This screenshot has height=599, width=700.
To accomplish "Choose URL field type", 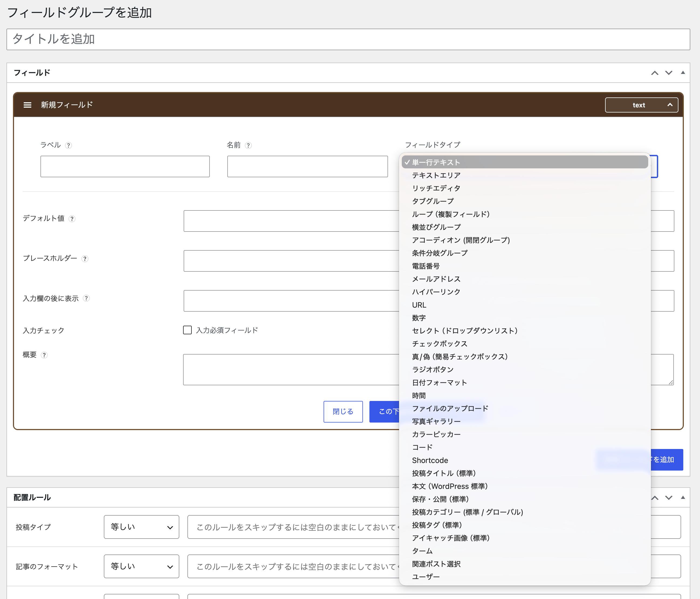I will click(525, 305).
